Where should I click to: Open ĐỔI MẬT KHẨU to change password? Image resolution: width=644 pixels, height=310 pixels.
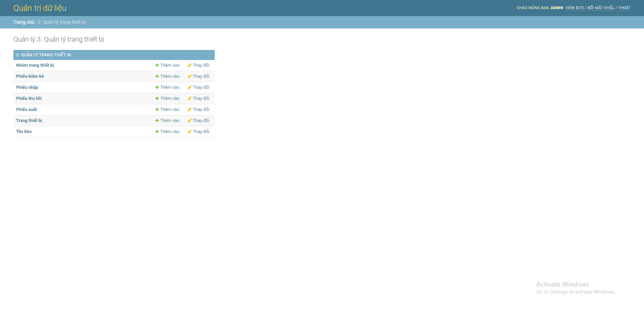coord(600,7)
